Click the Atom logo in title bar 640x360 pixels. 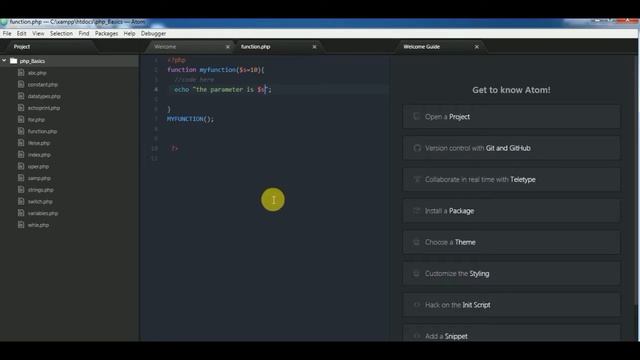click(x=4, y=22)
